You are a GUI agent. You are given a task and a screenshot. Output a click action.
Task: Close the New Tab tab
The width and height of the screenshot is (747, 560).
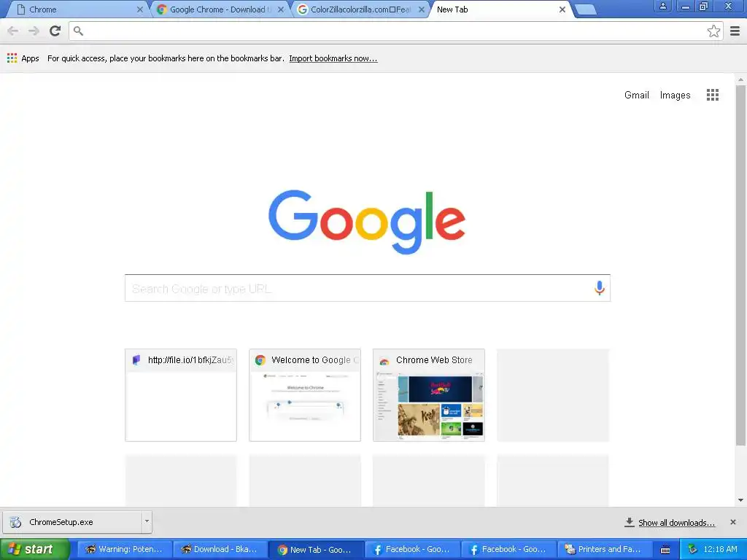click(562, 9)
